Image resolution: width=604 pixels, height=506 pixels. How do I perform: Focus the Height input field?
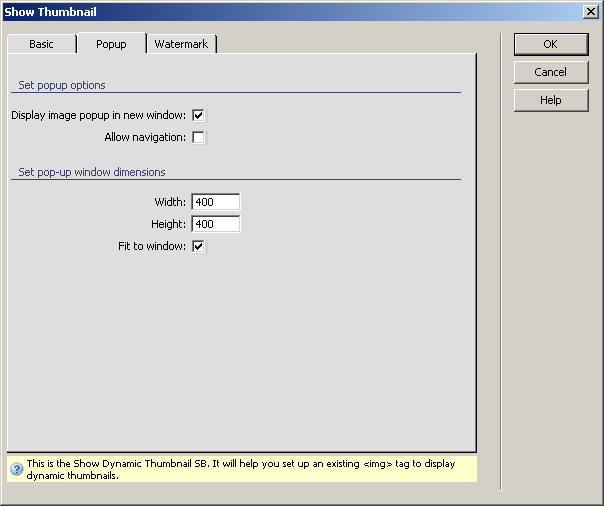(215, 224)
